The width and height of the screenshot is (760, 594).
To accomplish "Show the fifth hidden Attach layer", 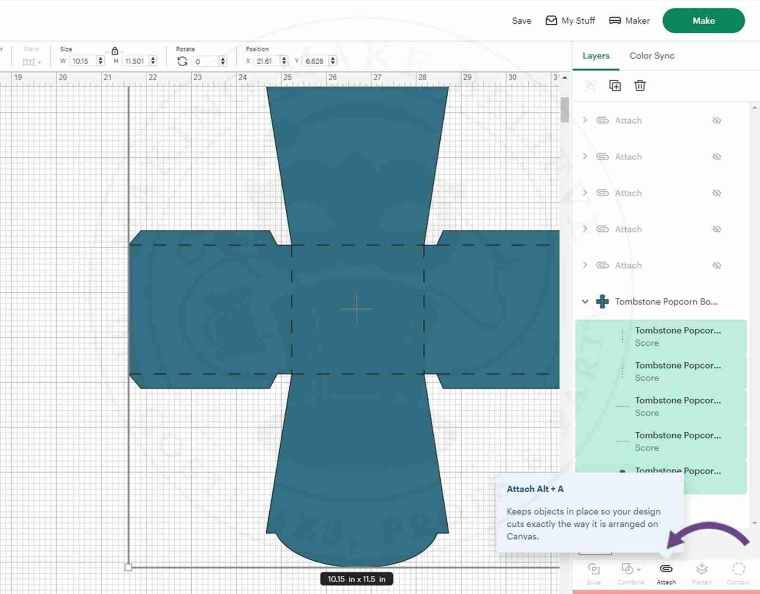I will pyautogui.click(x=717, y=265).
